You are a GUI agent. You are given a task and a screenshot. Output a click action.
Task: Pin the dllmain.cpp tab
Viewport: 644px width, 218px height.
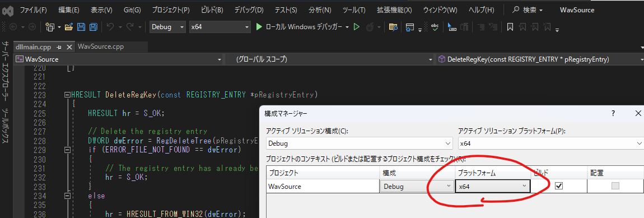point(59,47)
